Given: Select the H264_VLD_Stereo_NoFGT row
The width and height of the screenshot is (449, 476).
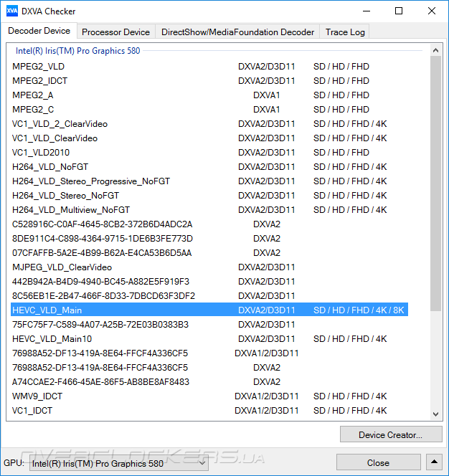Looking at the screenshot, I should (x=209, y=196).
